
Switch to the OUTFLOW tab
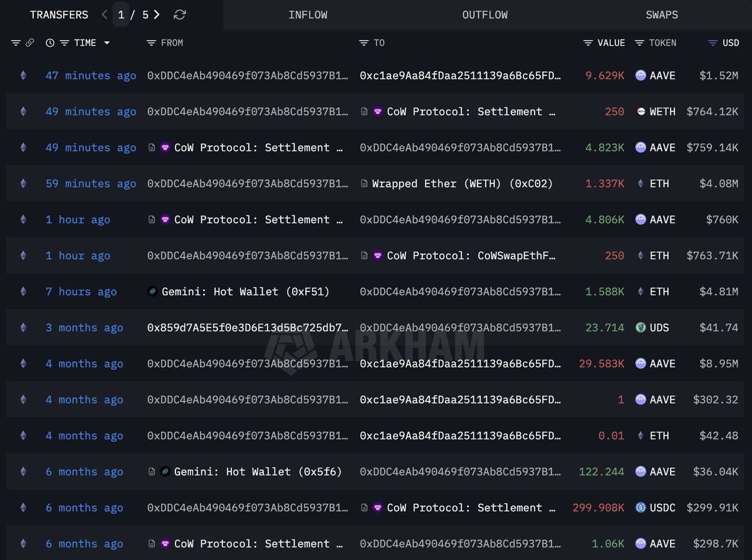484,15
